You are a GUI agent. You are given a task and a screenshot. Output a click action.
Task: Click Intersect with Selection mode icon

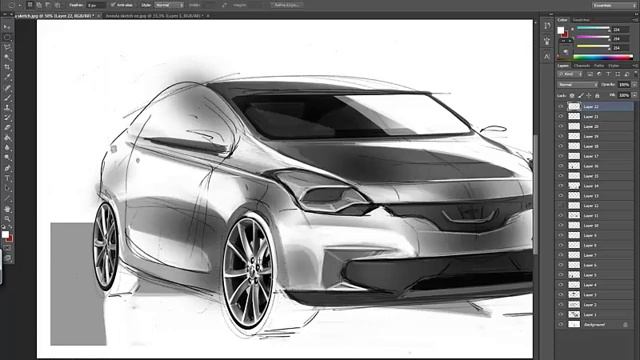point(57,5)
